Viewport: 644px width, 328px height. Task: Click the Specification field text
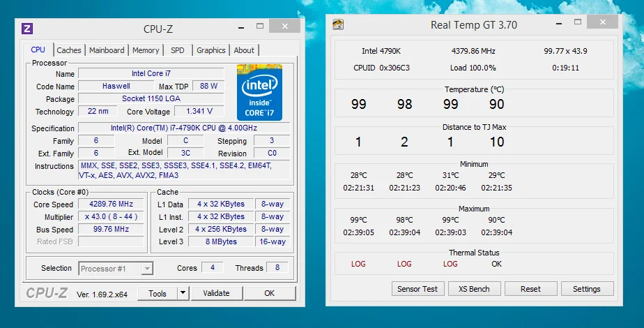tap(183, 128)
